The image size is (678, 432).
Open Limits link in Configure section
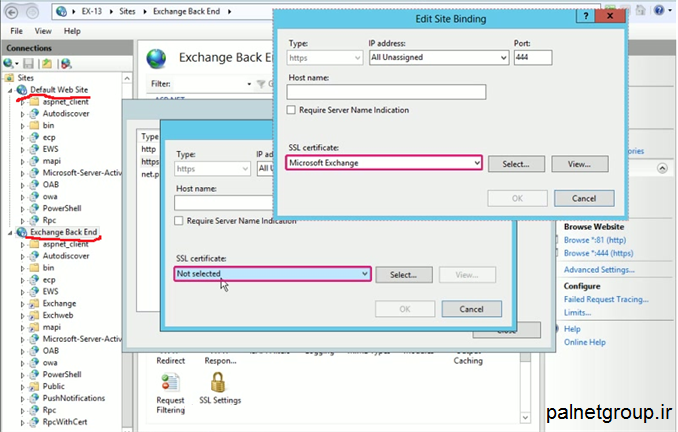click(577, 312)
